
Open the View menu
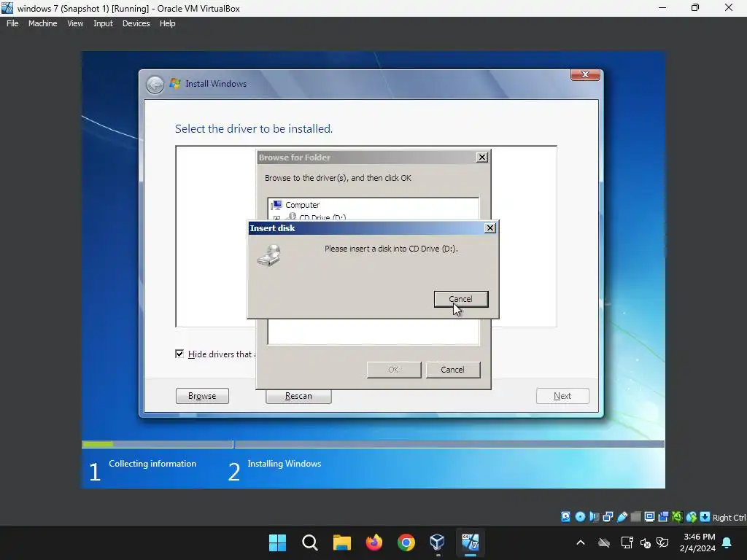pos(75,23)
